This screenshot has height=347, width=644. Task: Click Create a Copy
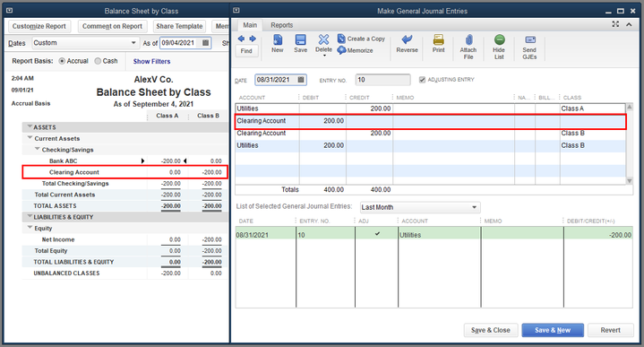362,39
